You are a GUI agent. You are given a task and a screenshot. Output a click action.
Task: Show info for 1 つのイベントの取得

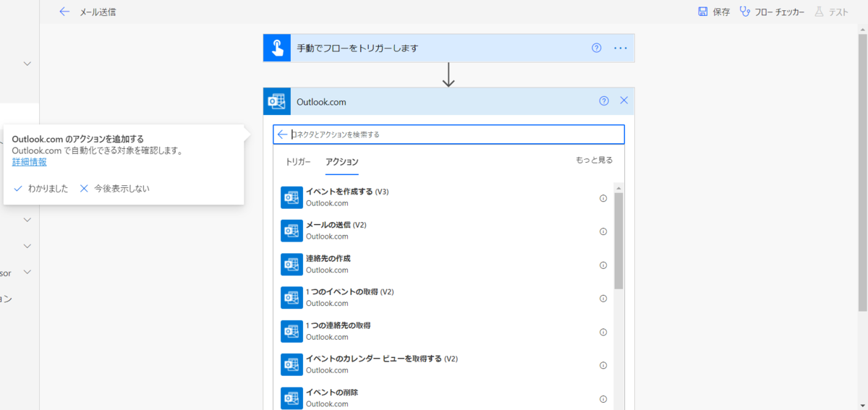coord(603,299)
